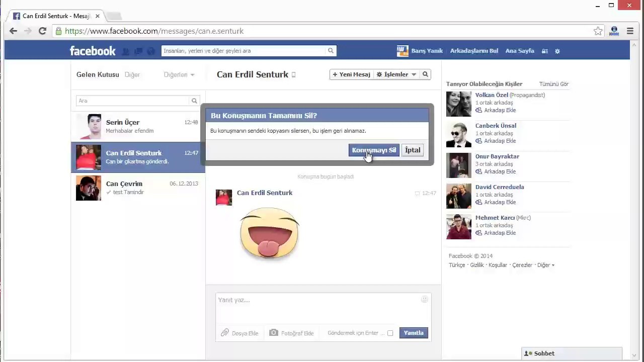The height and width of the screenshot is (362, 644).
Task: Switch to the Gelen Kutusu tab
Action: 98,75
